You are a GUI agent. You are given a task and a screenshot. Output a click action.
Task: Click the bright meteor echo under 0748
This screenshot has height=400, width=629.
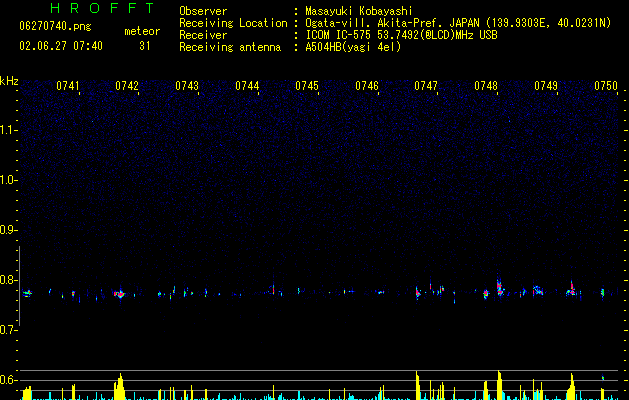pyautogui.click(x=500, y=288)
